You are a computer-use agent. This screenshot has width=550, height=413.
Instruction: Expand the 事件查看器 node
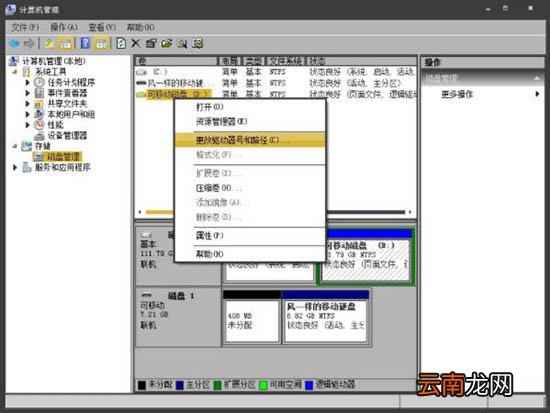click(x=28, y=93)
